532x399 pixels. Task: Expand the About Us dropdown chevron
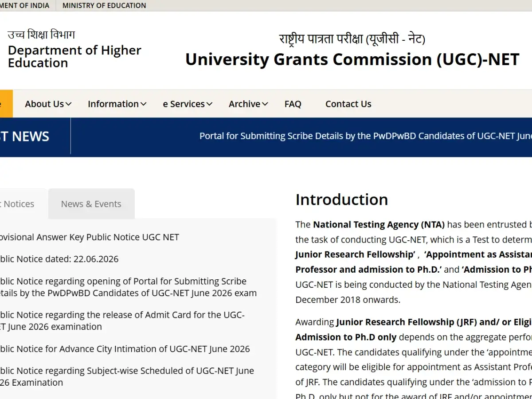pyautogui.click(x=69, y=104)
